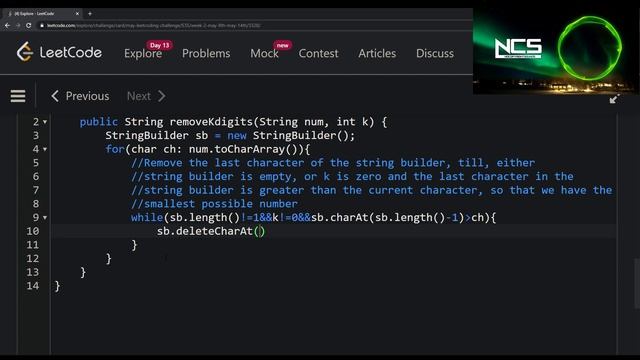Place cursor inside sb.deleteCharAt parentheses
The width and height of the screenshot is (640, 360).
260,231
